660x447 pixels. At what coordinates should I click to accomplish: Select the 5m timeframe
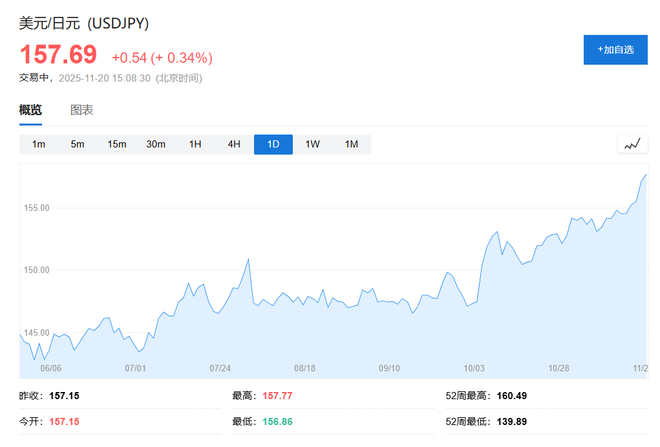[x=77, y=145]
